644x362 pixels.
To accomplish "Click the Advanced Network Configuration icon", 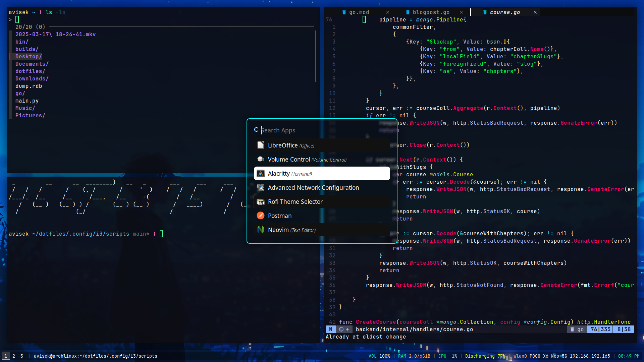I will (x=261, y=187).
